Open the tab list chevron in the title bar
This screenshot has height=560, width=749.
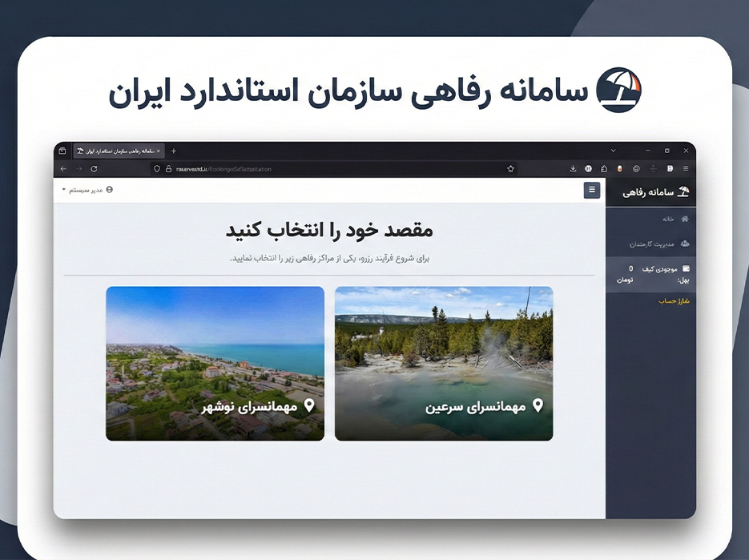pos(614,149)
